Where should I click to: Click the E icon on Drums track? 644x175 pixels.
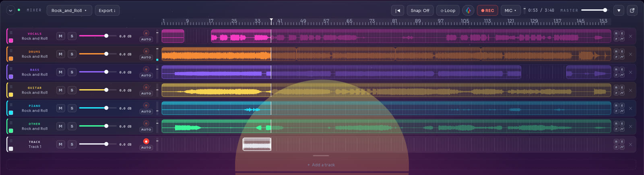tap(622, 51)
